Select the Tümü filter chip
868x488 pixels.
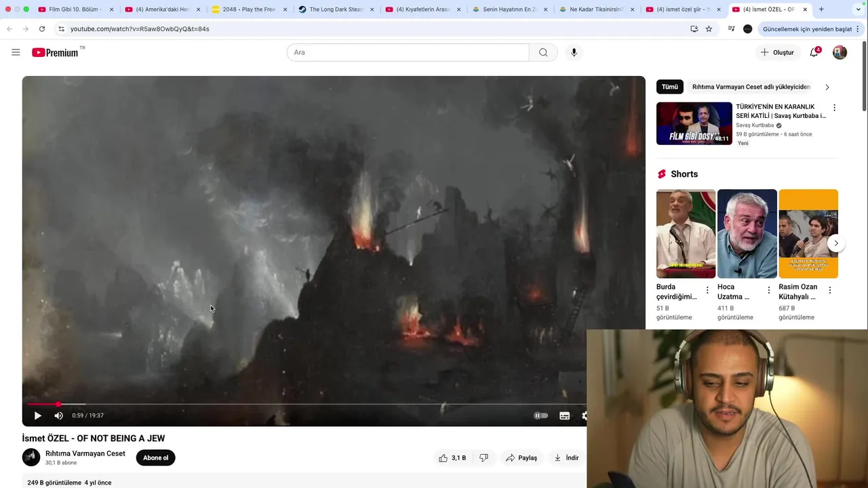coord(670,87)
